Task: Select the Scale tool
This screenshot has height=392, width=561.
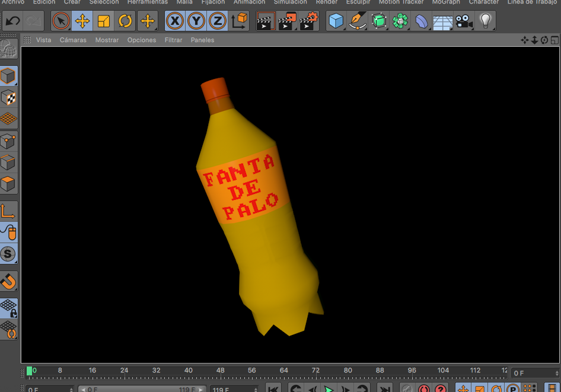Action: coord(104,22)
